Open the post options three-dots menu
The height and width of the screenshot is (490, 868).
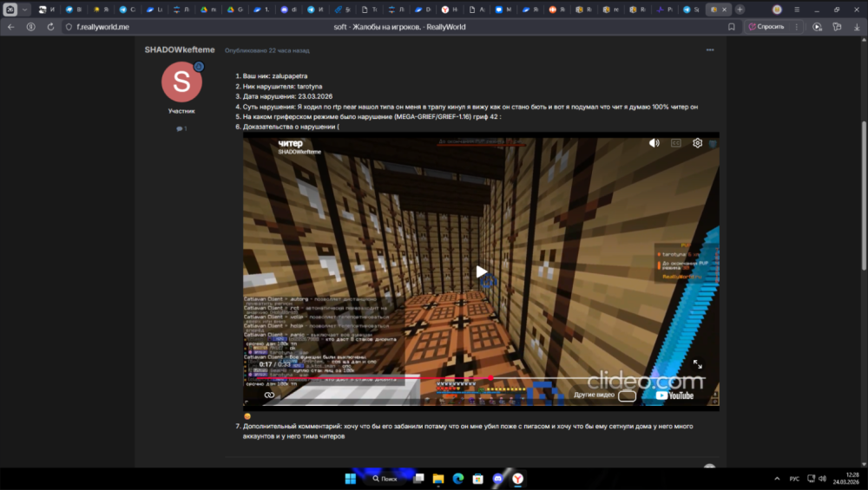710,49
